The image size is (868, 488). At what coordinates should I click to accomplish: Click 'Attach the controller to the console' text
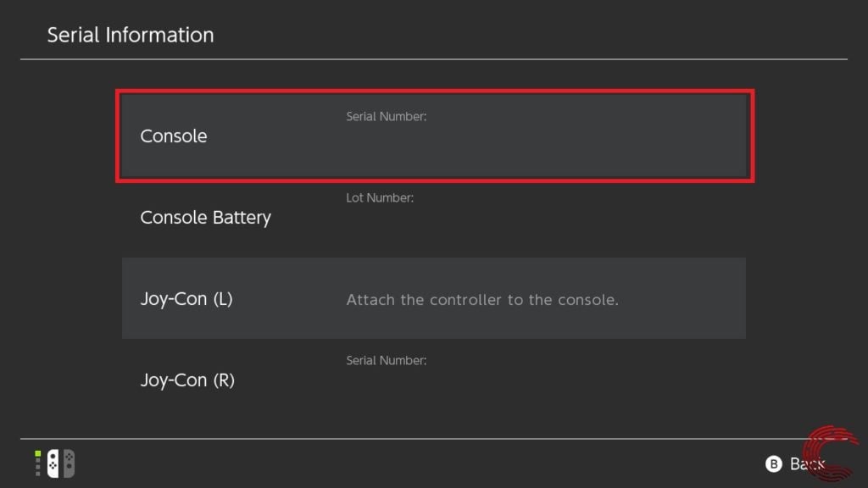[x=482, y=299]
